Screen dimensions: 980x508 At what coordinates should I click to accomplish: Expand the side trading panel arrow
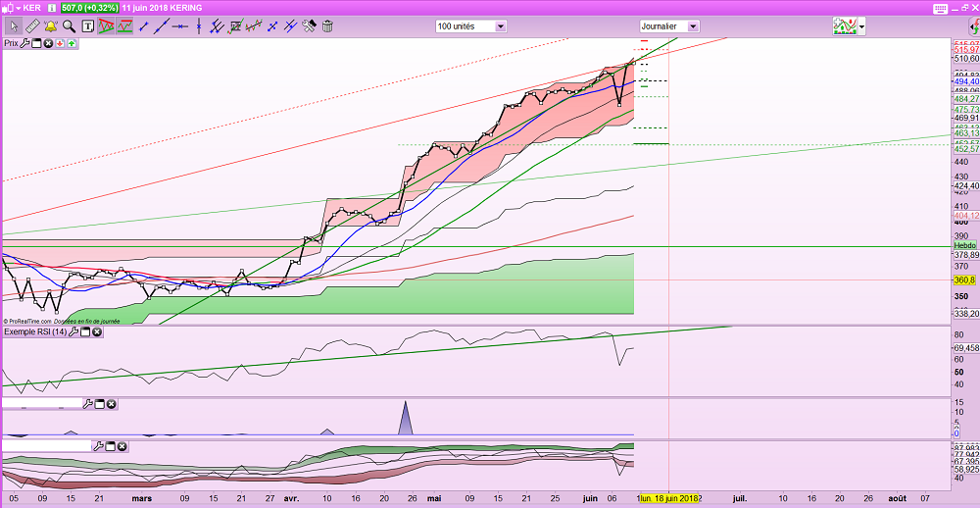coord(974,26)
